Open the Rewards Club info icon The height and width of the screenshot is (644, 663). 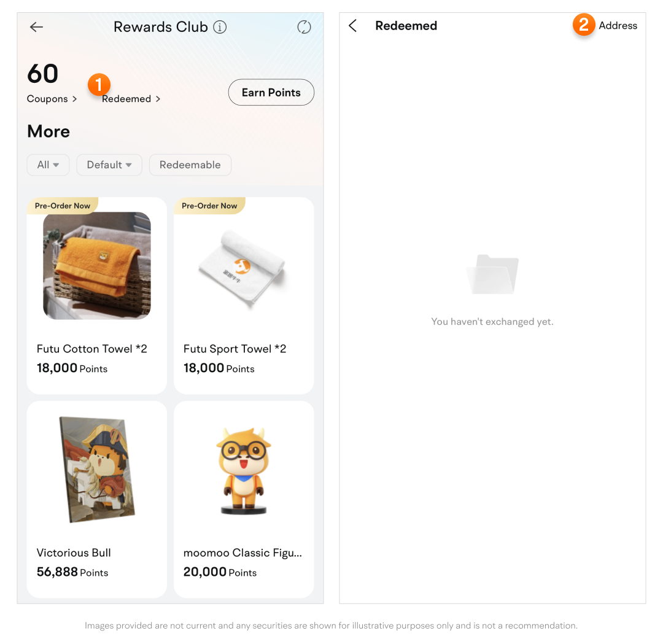pyautogui.click(x=219, y=27)
